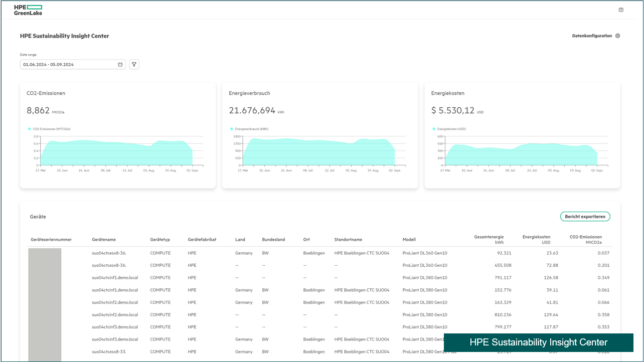Click total energy value 163.329
644x362 pixels.
pyautogui.click(x=502, y=302)
